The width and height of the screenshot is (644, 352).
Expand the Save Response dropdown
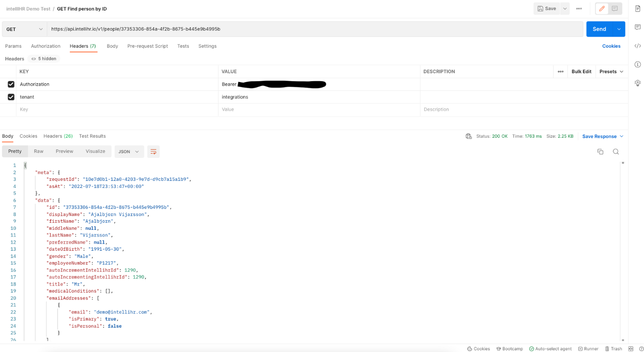click(x=603, y=136)
